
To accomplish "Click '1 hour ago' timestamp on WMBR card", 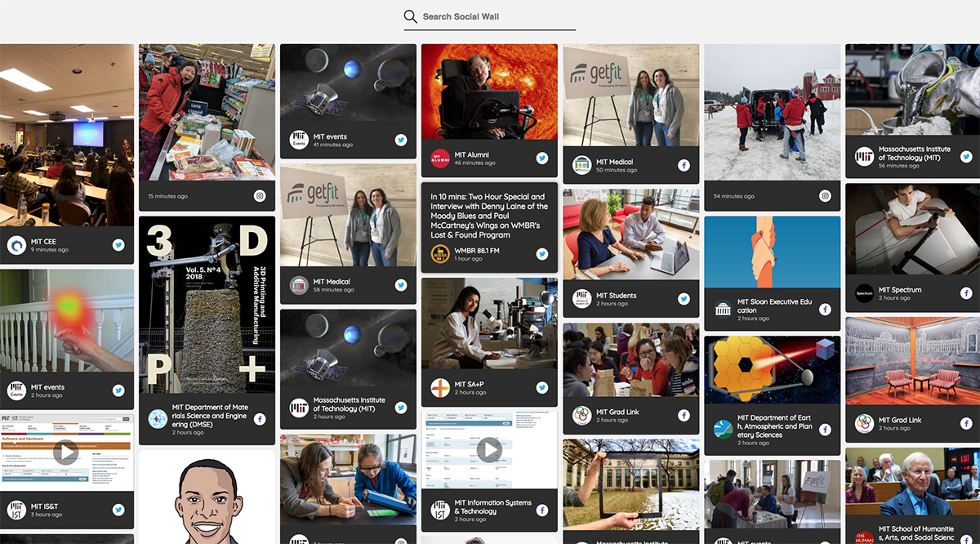I will (x=469, y=259).
